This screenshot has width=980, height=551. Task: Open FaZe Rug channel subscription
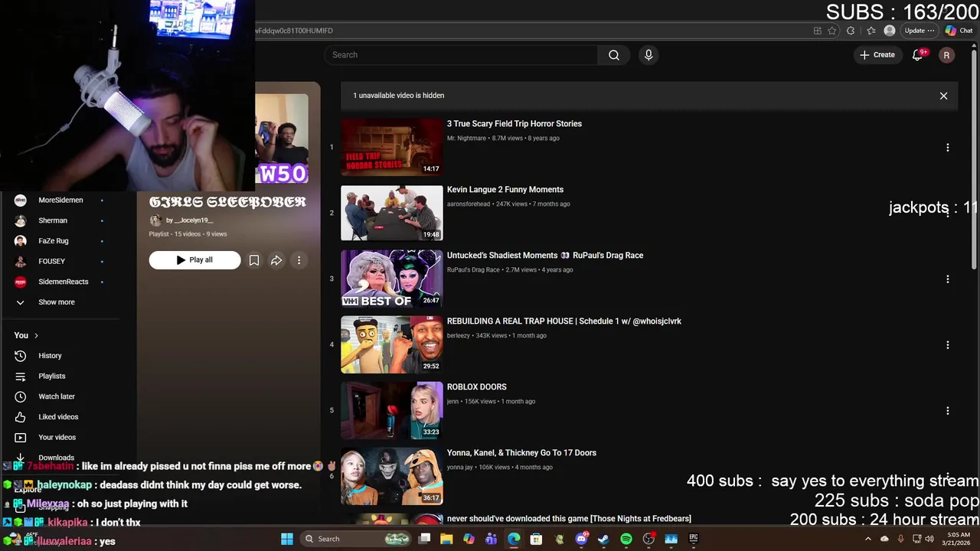point(54,241)
